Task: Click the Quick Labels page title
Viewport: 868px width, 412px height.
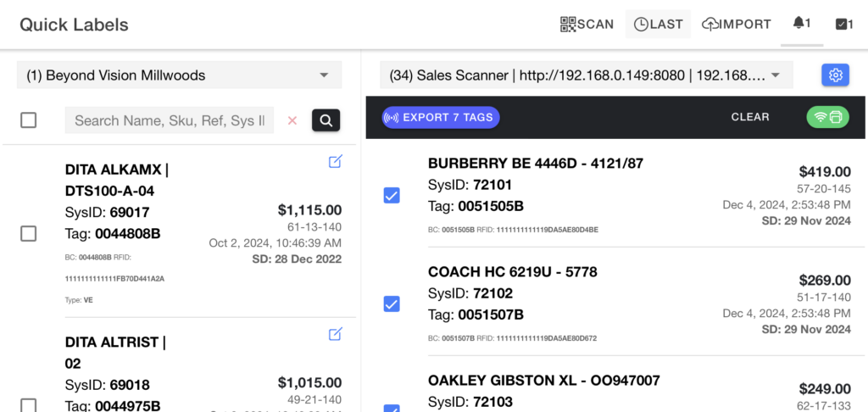Action: pyautogui.click(x=75, y=25)
